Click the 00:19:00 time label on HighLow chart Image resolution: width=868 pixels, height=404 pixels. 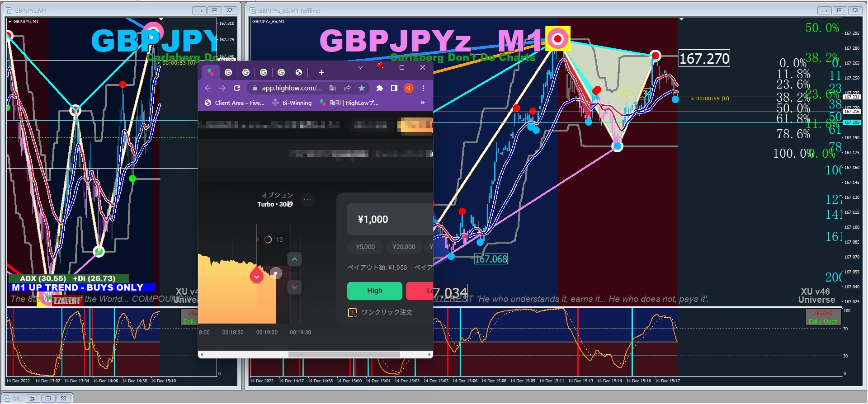click(267, 332)
